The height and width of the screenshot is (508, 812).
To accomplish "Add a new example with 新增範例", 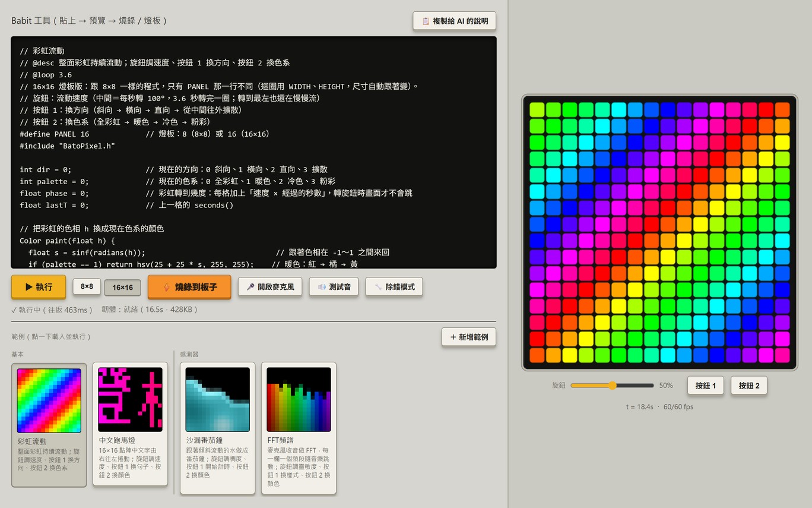I will point(469,337).
